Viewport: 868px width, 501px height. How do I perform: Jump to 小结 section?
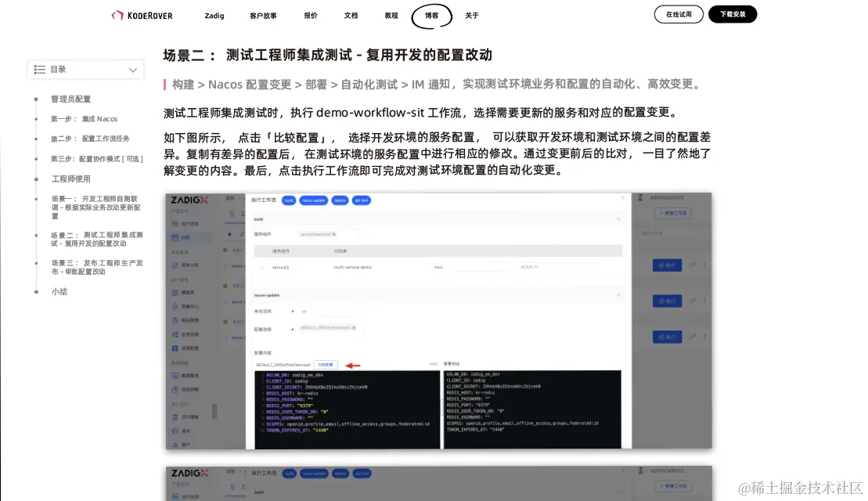click(59, 292)
